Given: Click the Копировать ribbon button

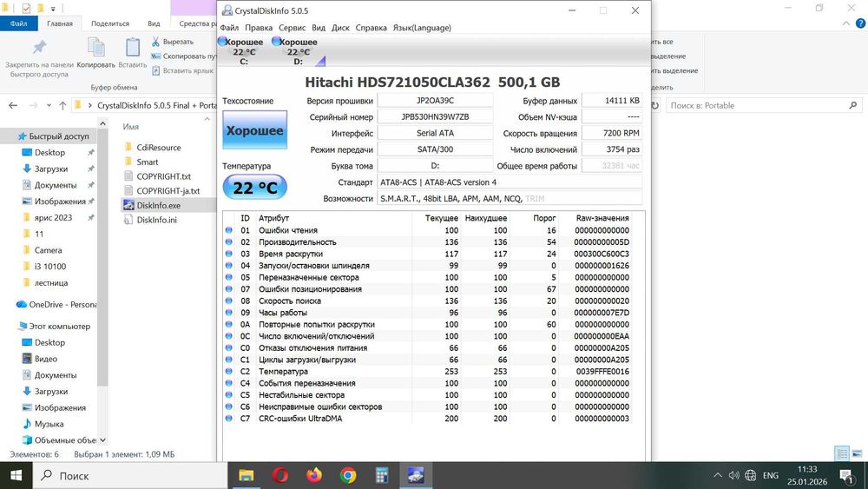Looking at the screenshot, I should coord(95,54).
